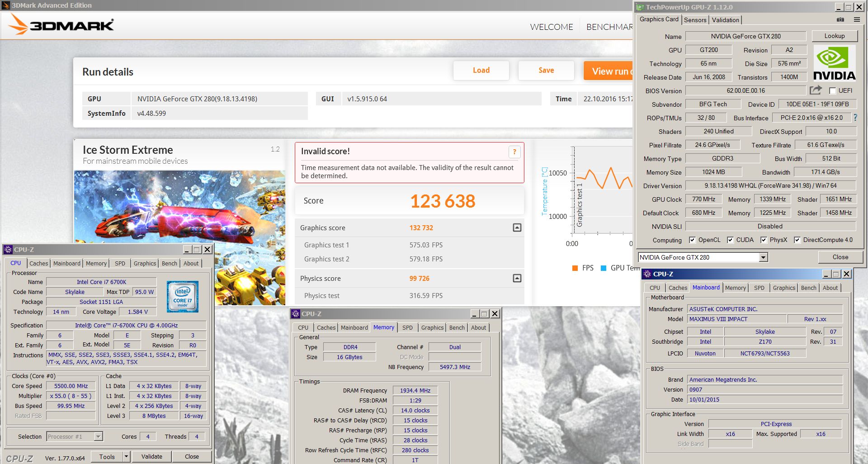The height and width of the screenshot is (464, 868).
Task: Click the BIOS Version field in GPU-Z
Action: 745,90
